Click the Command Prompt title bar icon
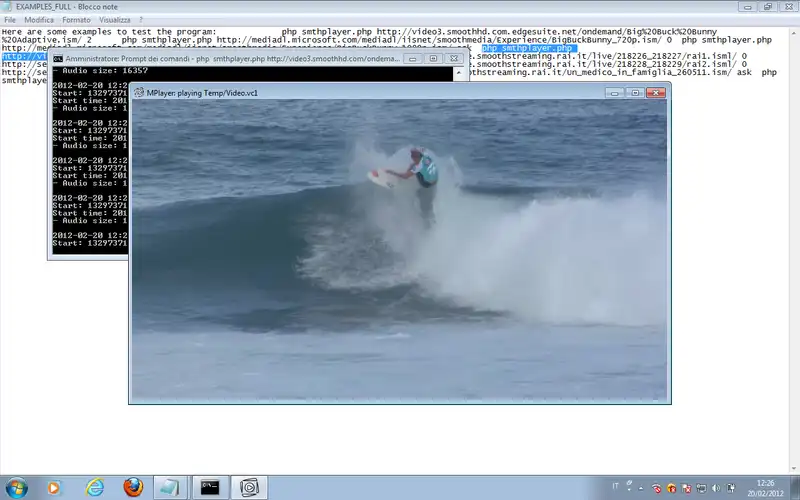The image size is (800, 500). (58, 59)
